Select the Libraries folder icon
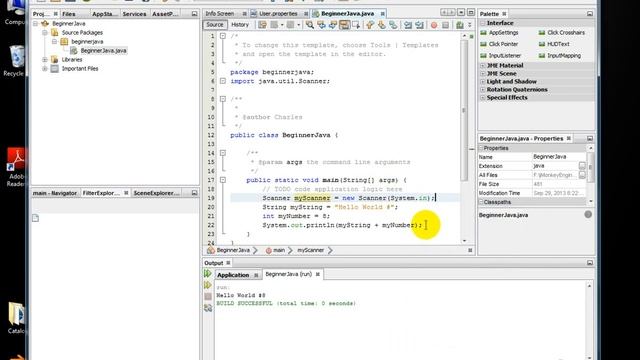 [x=55, y=60]
